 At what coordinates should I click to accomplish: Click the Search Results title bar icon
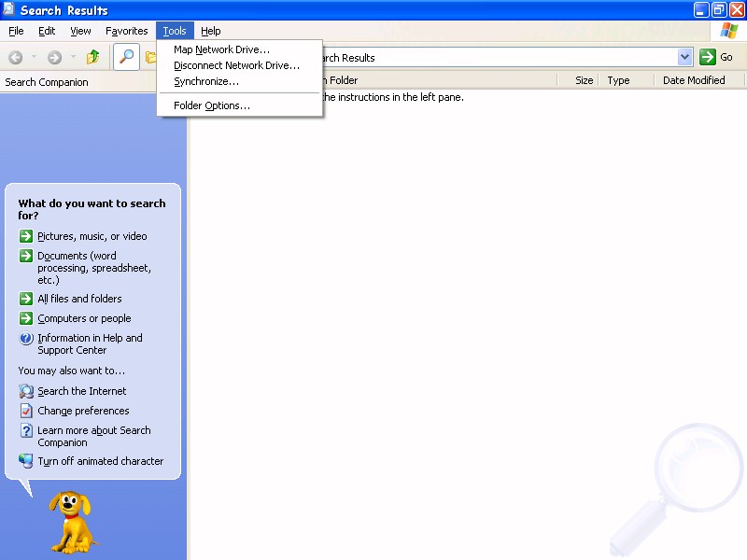click(9, 9)
